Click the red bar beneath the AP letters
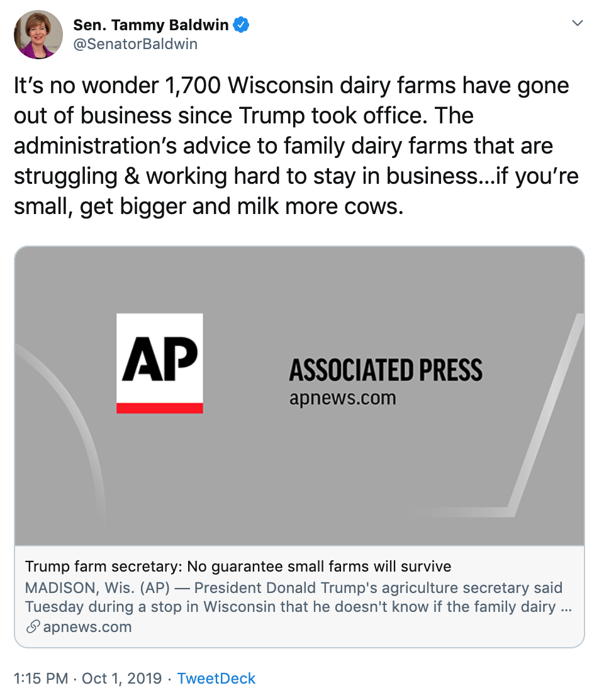The image size is (599, 700). 160,408
